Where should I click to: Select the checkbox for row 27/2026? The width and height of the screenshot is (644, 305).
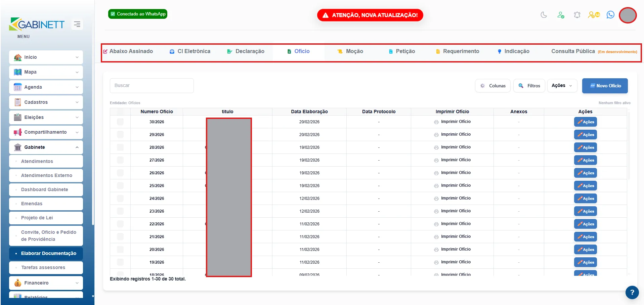(120, 160)
